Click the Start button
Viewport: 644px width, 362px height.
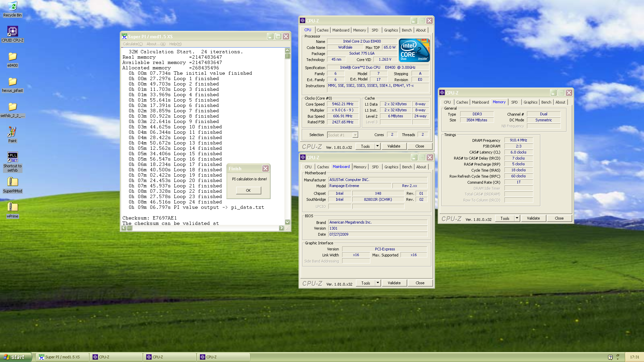16,357
